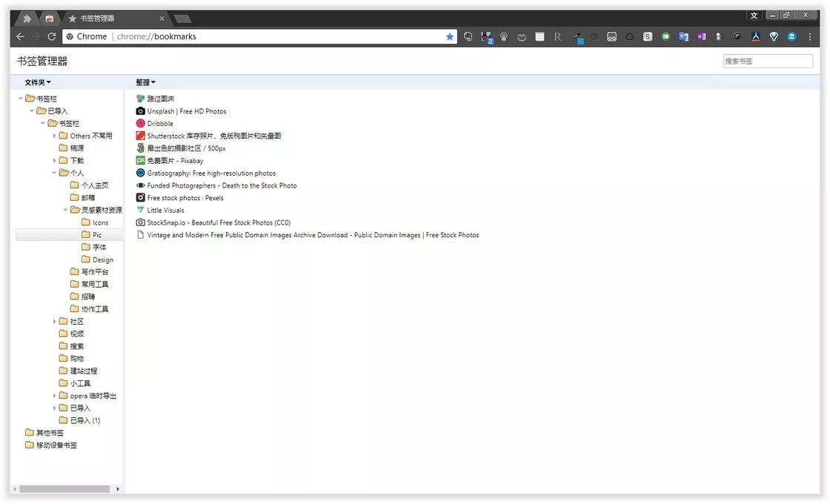Image resolution: width=830 pixels, height=504 pixels.
Task: Expand the 下载 folder arrow
Action: coord(54,160)
